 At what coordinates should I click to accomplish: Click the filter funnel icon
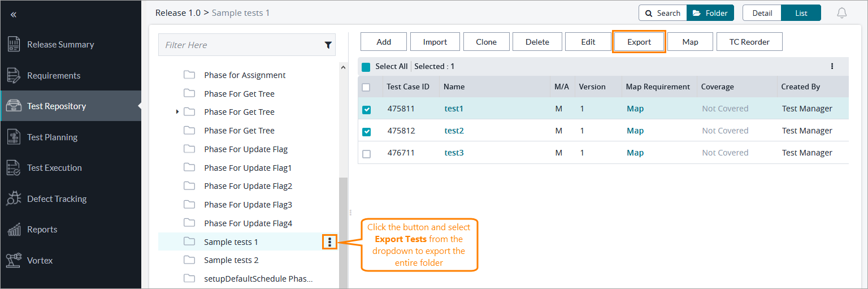point(328,45)
